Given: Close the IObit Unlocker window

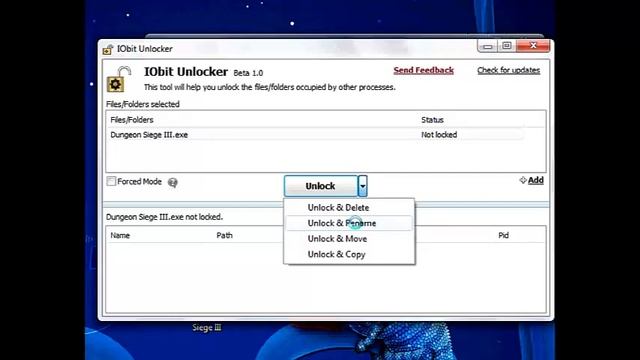Looking at the screenshot, I should 533,46.
